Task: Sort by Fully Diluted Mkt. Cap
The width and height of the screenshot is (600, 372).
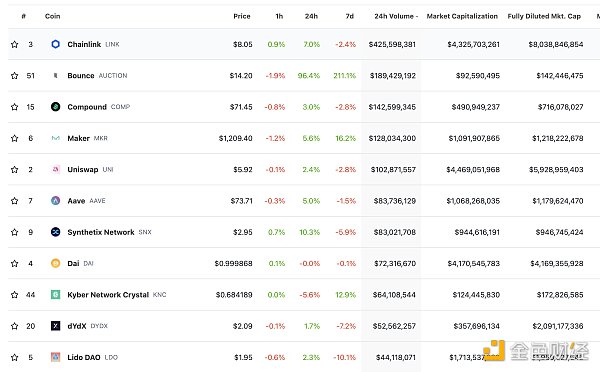Action: [544, 16]
